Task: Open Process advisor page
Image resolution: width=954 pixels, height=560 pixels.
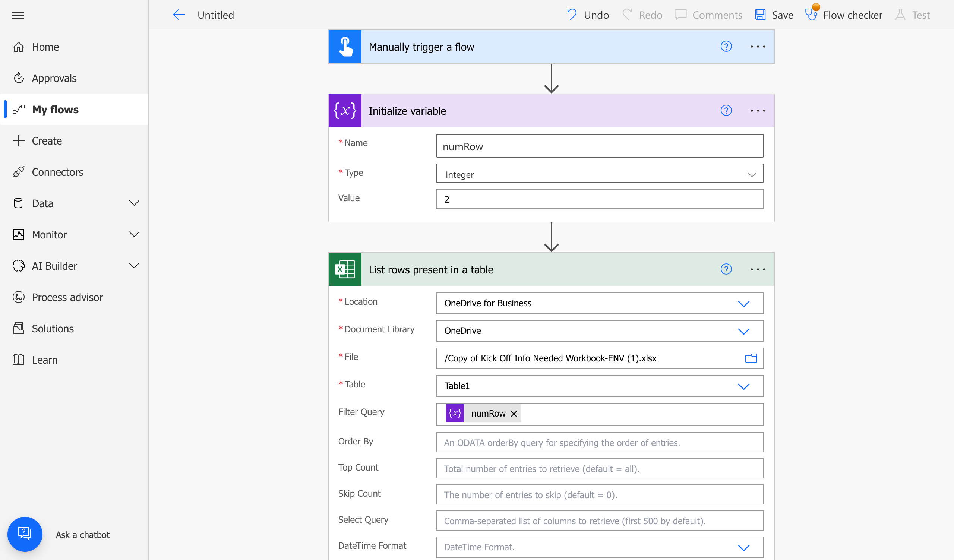Action: [x=67, y=297]
